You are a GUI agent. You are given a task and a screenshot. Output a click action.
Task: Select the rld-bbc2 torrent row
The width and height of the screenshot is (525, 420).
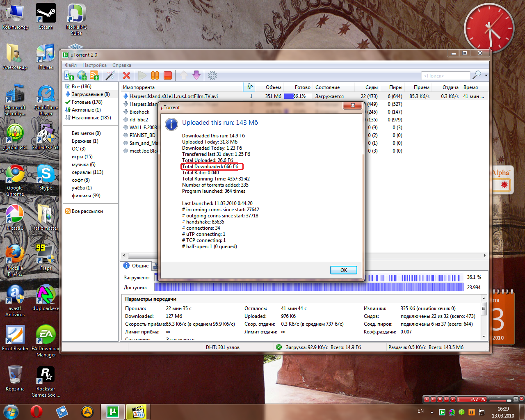tap(139, 120)
